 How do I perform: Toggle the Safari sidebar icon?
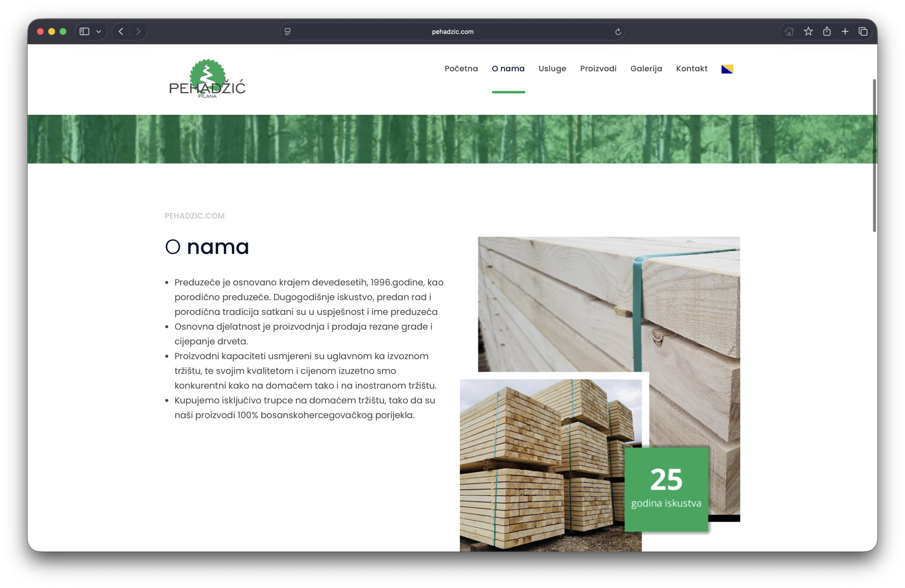84,31
